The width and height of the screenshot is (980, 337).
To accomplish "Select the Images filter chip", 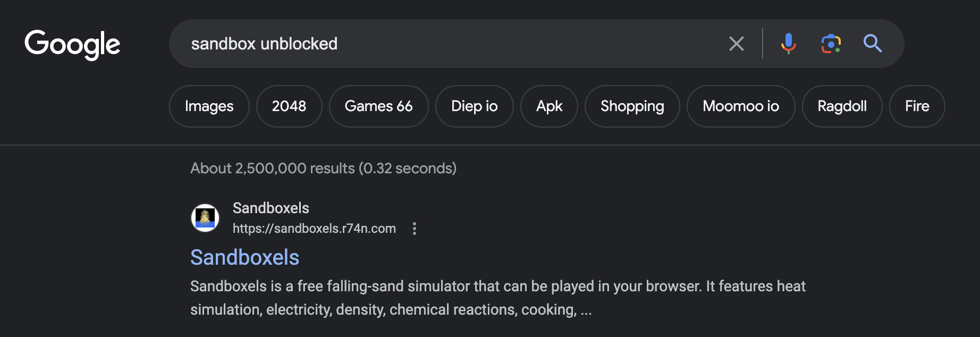I will (x=209, y=106).
